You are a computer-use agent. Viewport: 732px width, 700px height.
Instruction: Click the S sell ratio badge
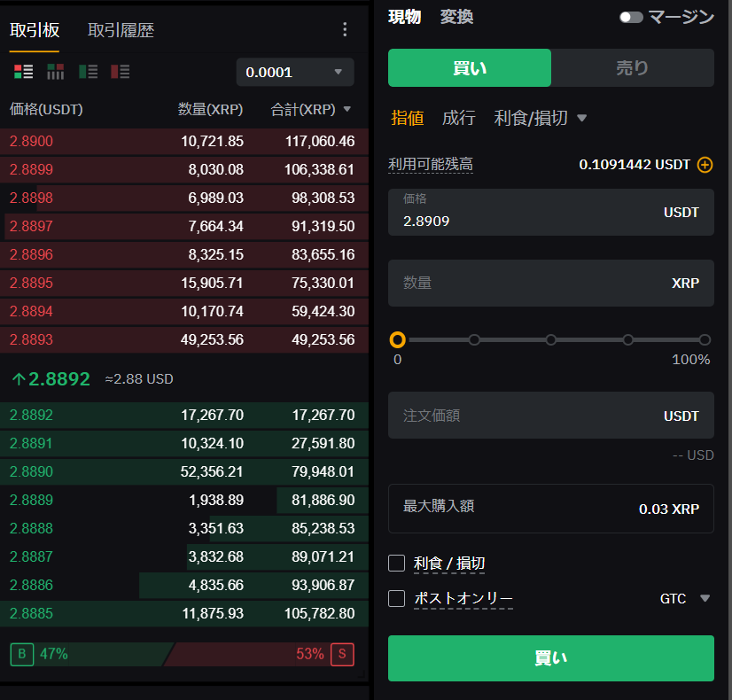(x=342, y=654)
